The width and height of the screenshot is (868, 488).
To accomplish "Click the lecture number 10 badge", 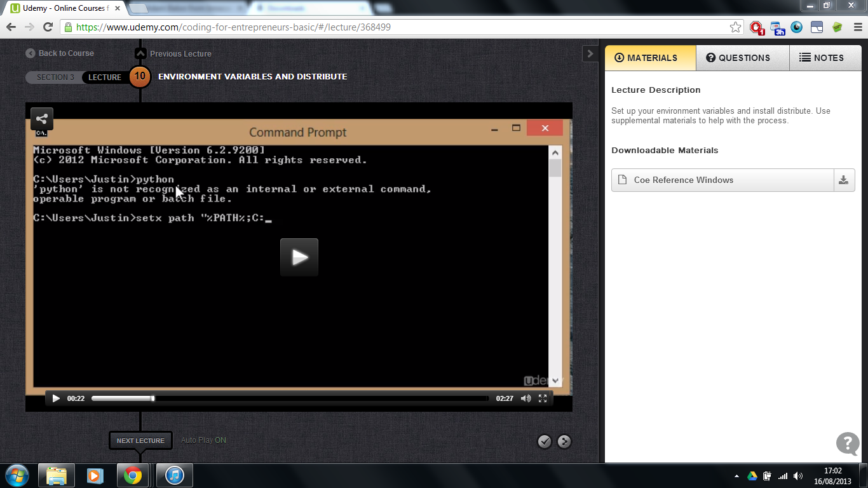I will click(140, 77).
